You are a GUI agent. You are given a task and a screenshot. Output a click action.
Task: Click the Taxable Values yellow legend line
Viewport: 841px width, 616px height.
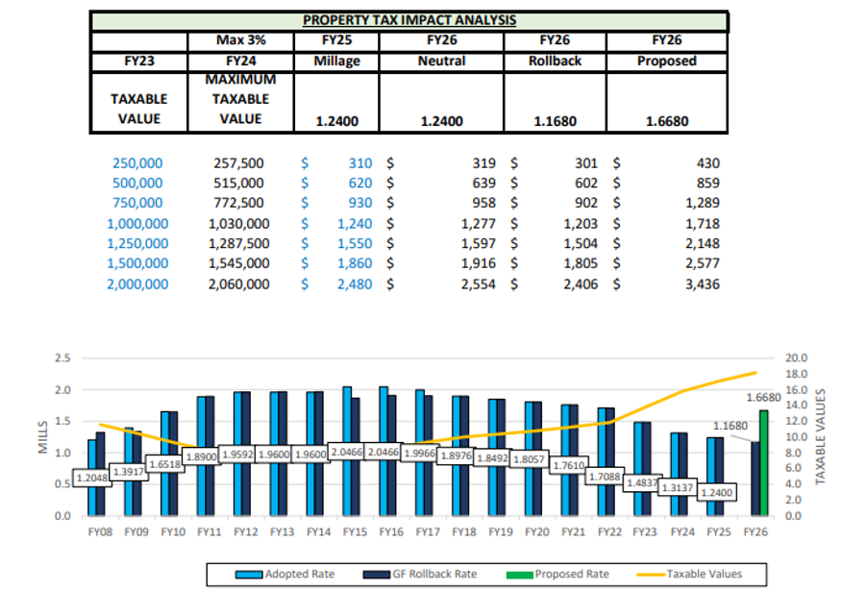coord(651,575)
